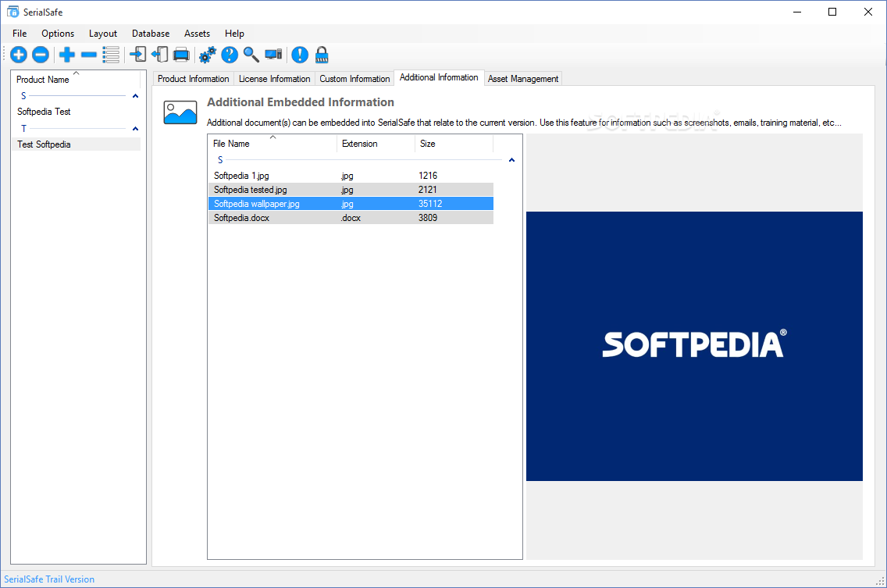This screenshot has height=588, width=887.
Task: Click the window resize grip in status bar
Action: tap(880, 581)
